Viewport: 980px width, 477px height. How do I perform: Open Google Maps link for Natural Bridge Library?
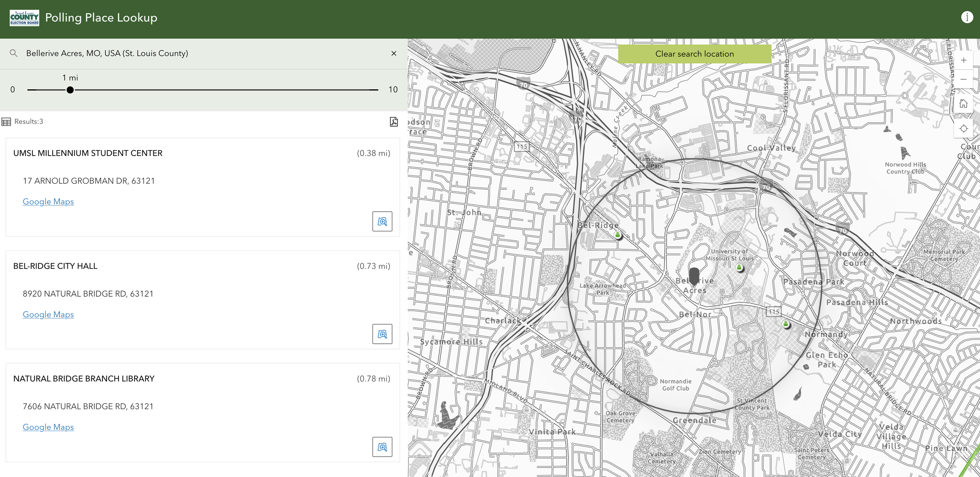(x=48, y=427)
